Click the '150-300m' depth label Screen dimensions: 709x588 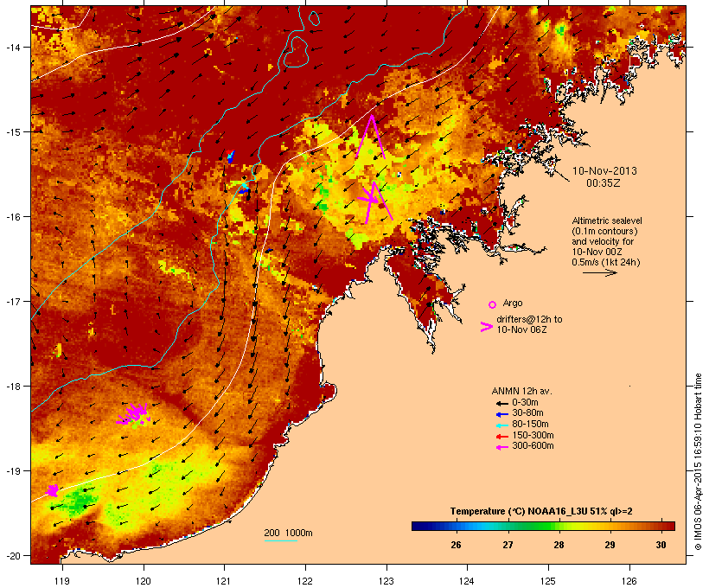click(533, 436)
